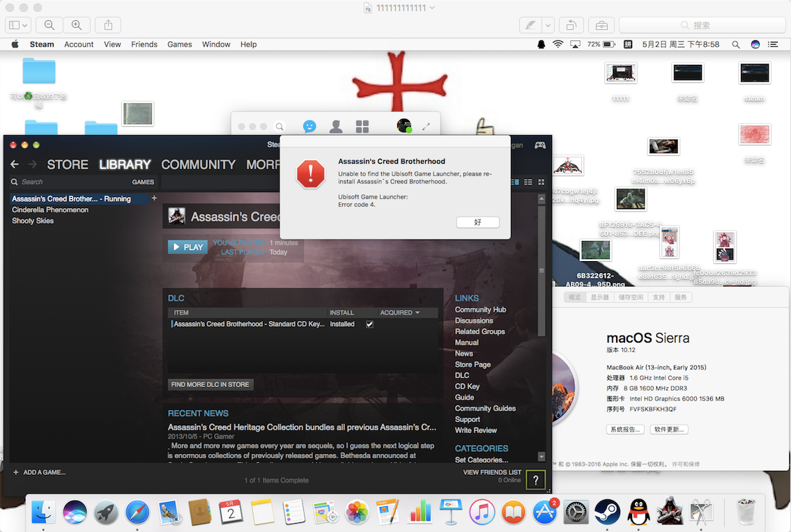The image size is (791, 532).
Task: Select Cinderella Phenomenon in the games list
Action: [50, 210]
